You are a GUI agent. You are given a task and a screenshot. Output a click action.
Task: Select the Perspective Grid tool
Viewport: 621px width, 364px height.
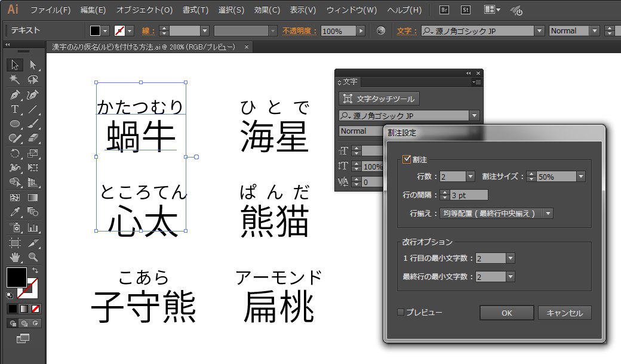(33, 183)
